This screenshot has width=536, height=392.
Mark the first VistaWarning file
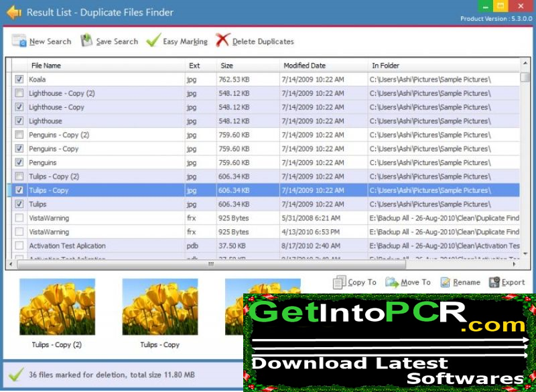tap(19, 218)
